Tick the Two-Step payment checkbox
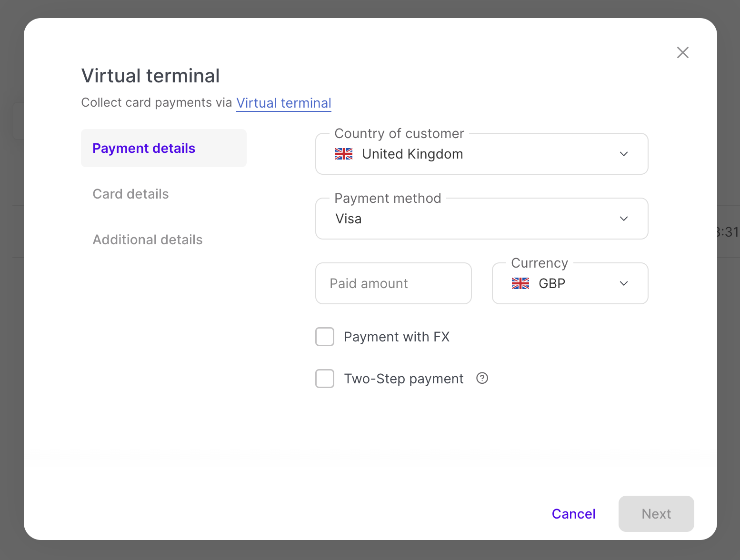The width and height of the screenshot is (740, 560). pos(325,379)
